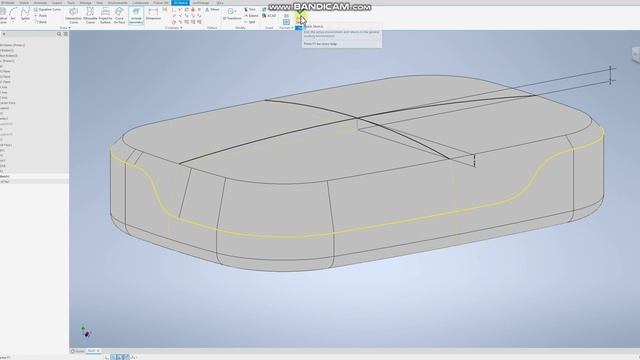The width and height of the screenshot is (640, 360).
Task: Open the Inspect ribbon tab
Action: (57, 3)
